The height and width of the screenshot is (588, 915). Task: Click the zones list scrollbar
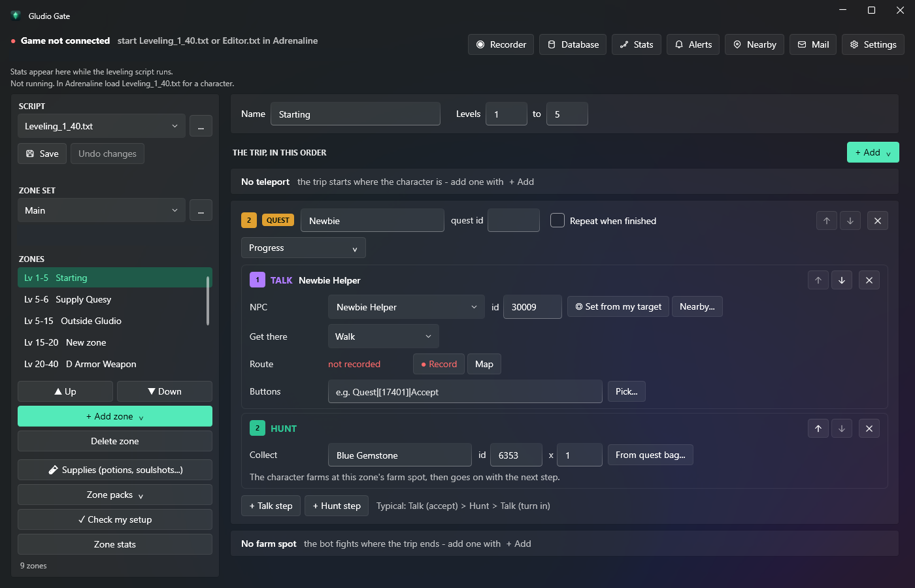tap(208, 301)
